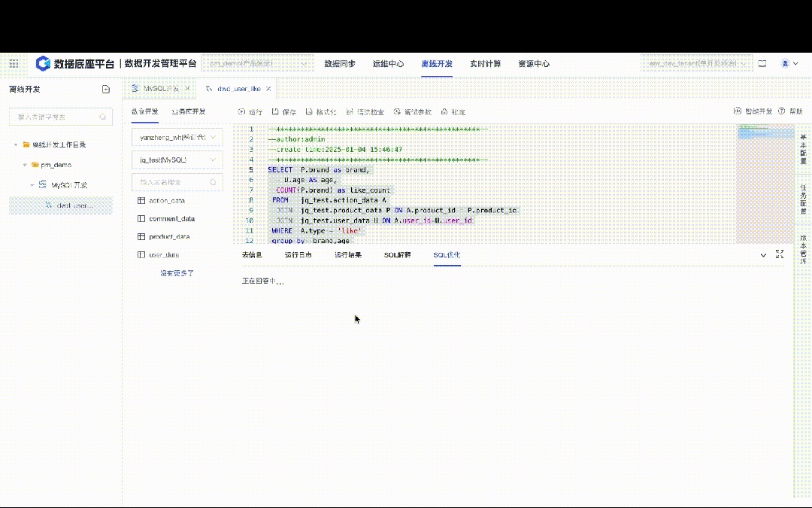Switch to the 业务库开发 tab
Screen dimensions: 812x508
pyautogui.click(x=189, y=111)
